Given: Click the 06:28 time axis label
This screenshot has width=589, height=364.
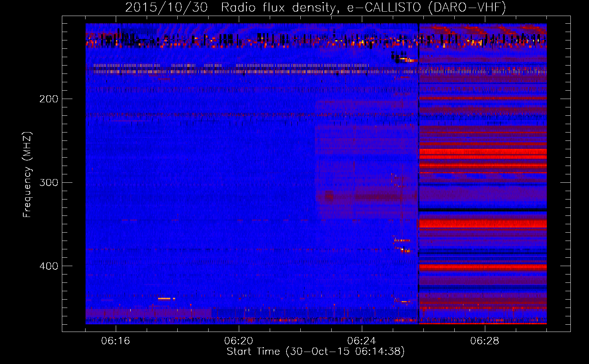Looking at the screenshot, I should tap(485, 341).
